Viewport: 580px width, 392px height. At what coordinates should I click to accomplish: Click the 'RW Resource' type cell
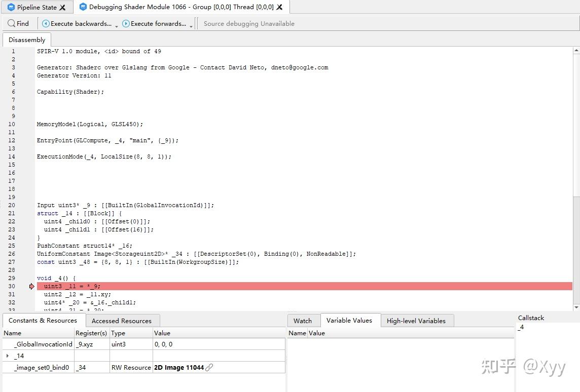[x=131, y=368]
